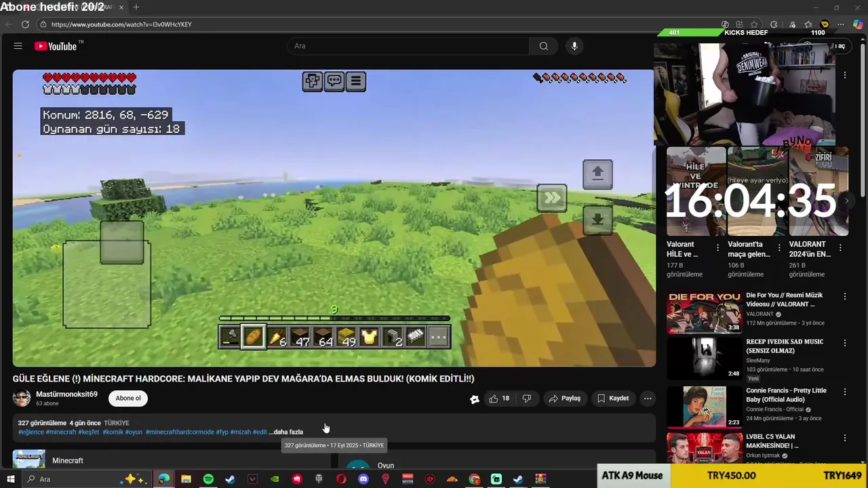
Task: Like the video with thumbs up
Action: pyautogui.click(x=500, y=399)
